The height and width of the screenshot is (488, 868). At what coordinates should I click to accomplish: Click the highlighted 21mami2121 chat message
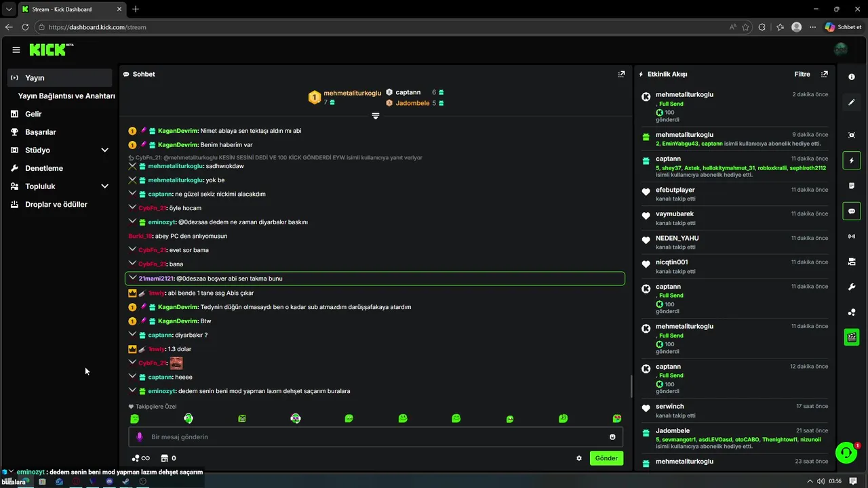click(375, 279)
